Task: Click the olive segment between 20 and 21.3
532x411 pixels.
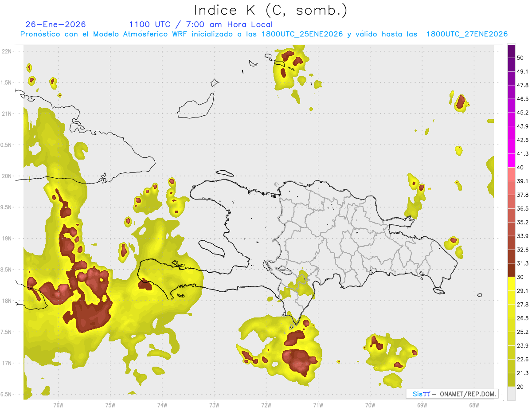Action: [511, 380]
